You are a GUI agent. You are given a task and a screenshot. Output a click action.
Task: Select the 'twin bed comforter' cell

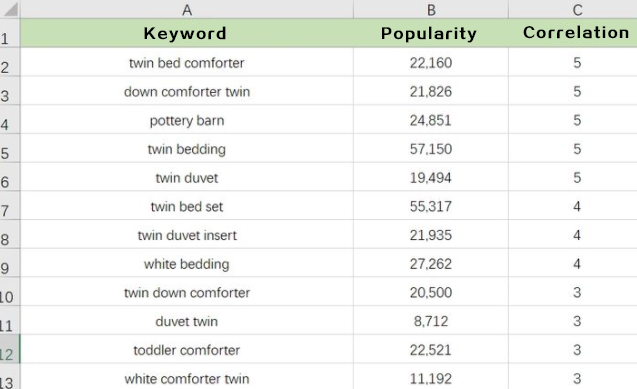coord(187,63)
